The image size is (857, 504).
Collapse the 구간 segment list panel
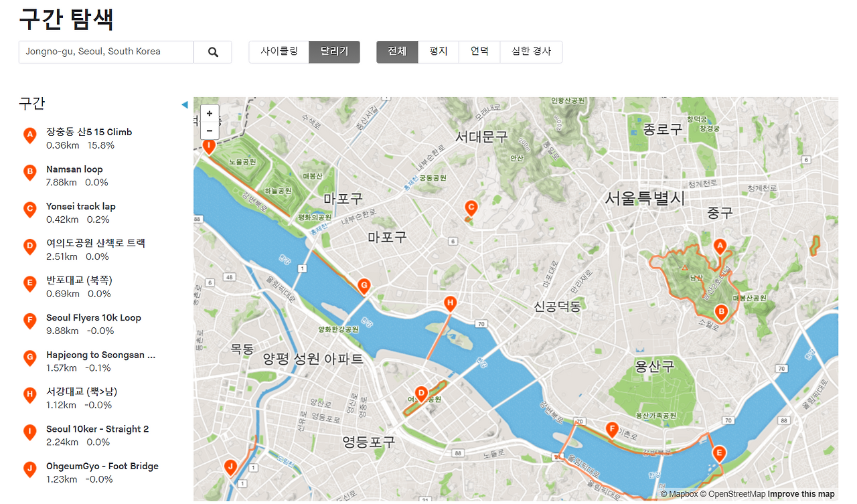pos(185,104)
